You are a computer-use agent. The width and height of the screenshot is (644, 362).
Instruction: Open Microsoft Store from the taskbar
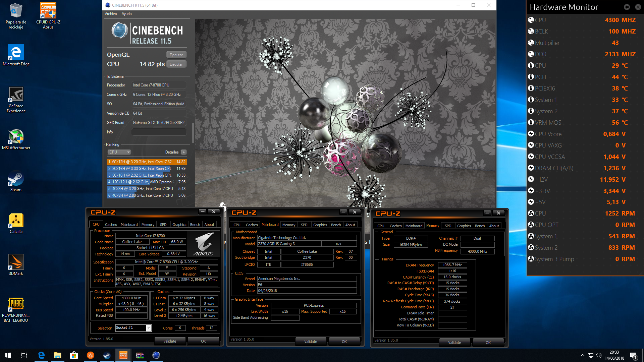tap(74, 355)
